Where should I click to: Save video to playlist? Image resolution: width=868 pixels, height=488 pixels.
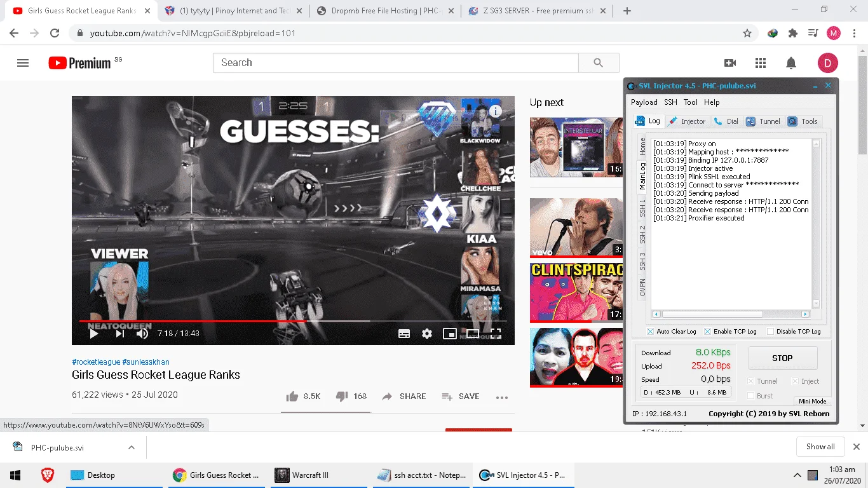pos(461,396)
